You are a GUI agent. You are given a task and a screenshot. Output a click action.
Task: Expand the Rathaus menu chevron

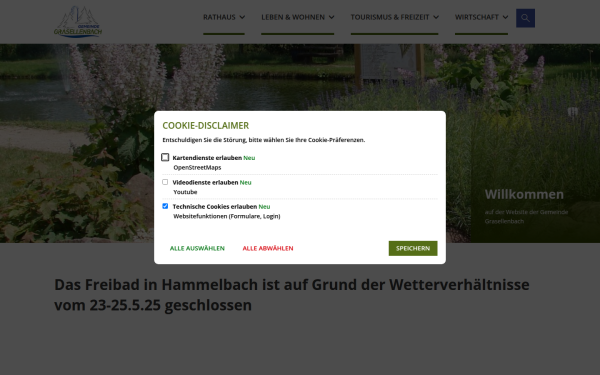point(242,17)
